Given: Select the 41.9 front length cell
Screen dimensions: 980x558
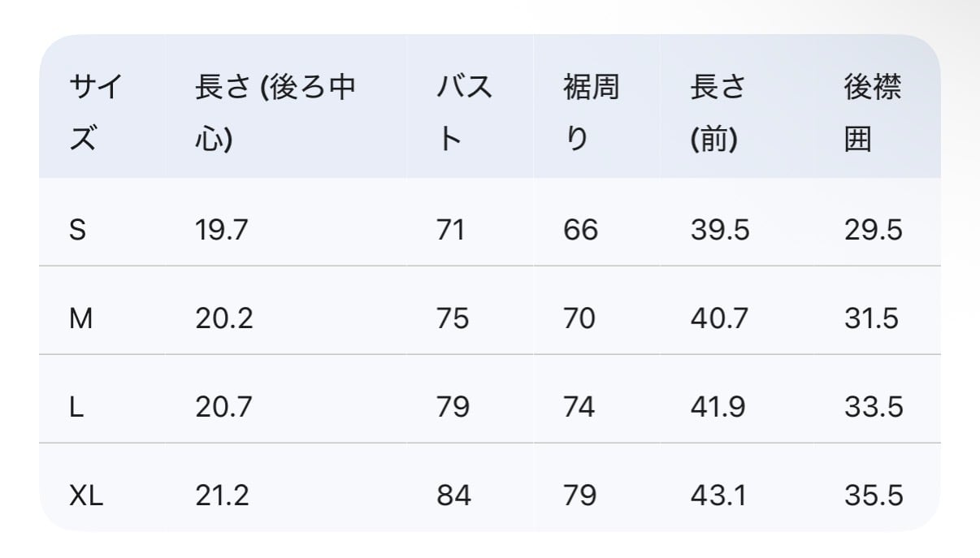Looking at the screenshot, I should 718,406.
